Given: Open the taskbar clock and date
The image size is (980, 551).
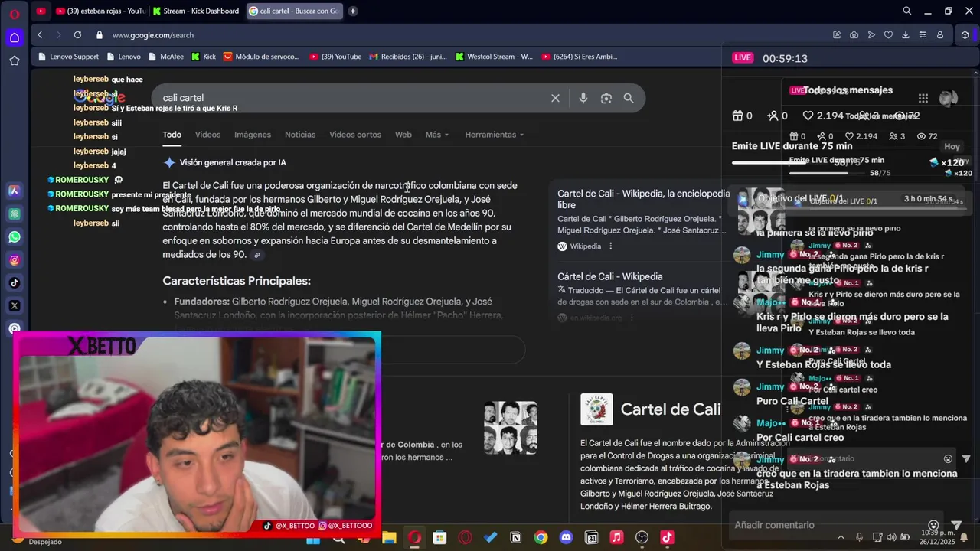Looking at the screenshot, I should click(937, 536).
